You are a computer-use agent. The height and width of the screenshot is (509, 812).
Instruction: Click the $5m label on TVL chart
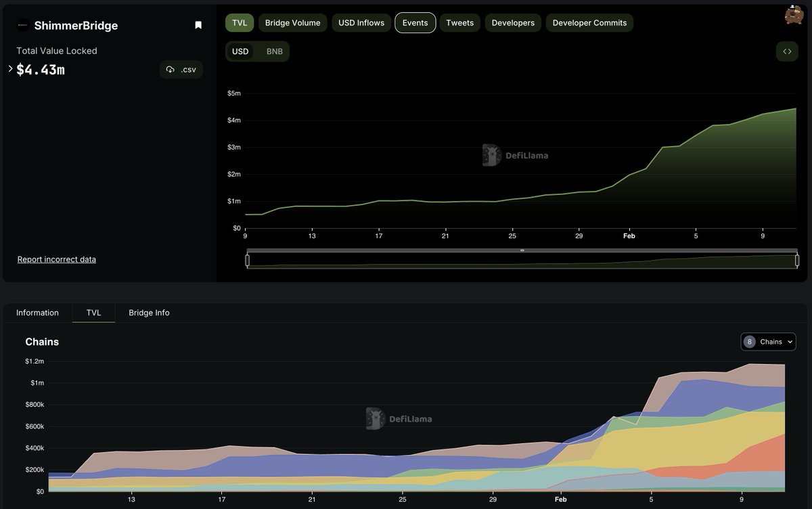(x=234, y=93)
